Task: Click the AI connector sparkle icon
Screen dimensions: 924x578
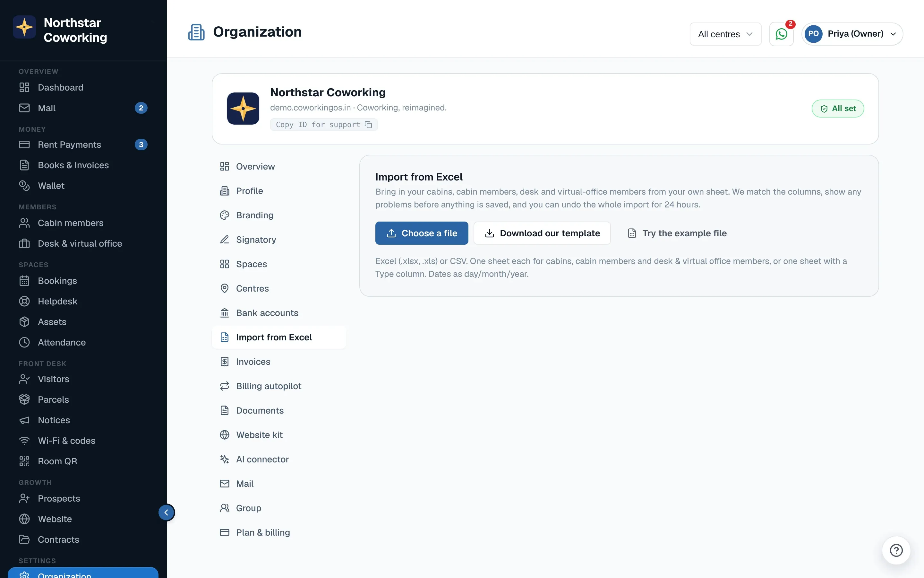Action: point(225,459)
